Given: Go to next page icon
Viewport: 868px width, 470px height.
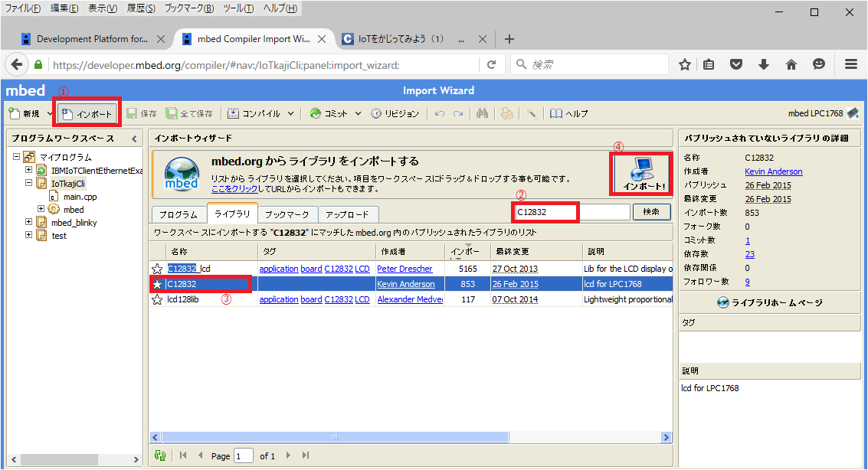Looking at the screenshot, I should click(288, 455).
